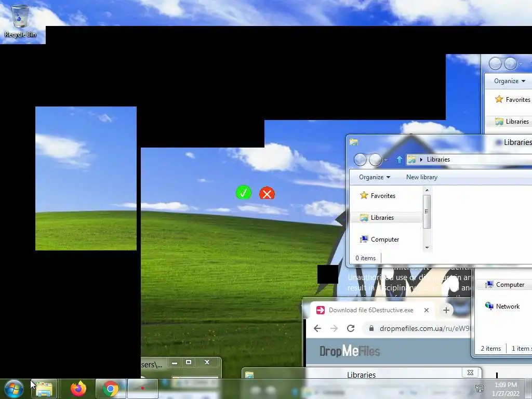Select Favorites in the rear Explorer window
The image size is (532, 399).
[x=512, y=99]
